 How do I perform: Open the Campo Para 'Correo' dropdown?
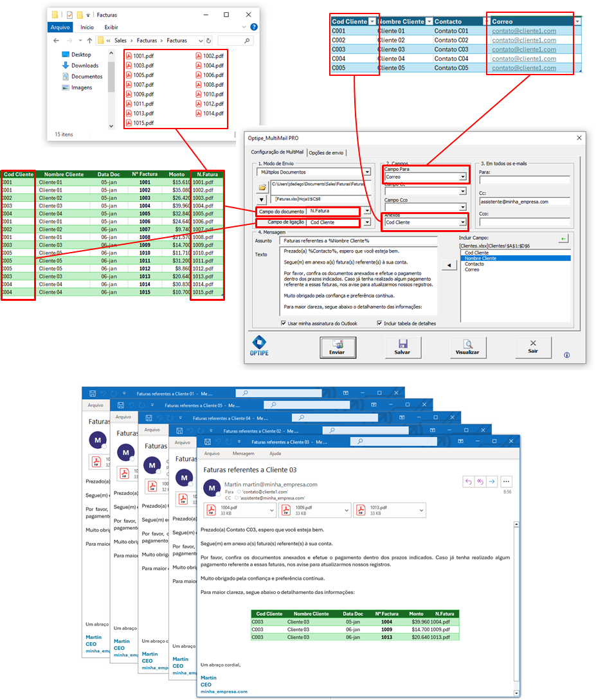(x=462, y=175)
